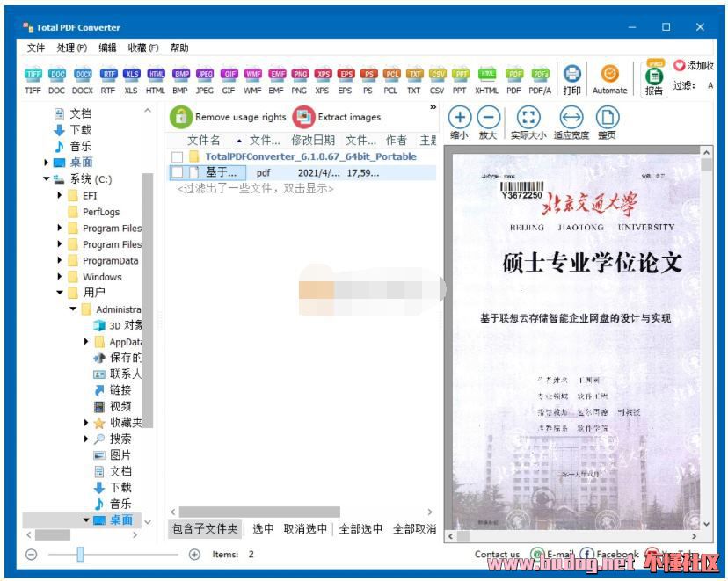Convert to XHTML icon

[x=486, y=81]
